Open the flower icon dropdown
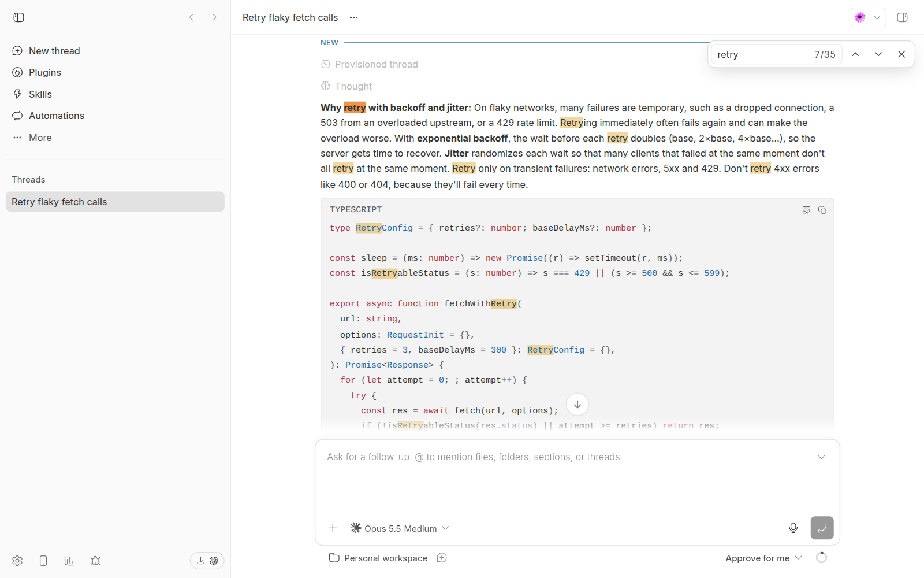924x578 pixels. [868, 17]
